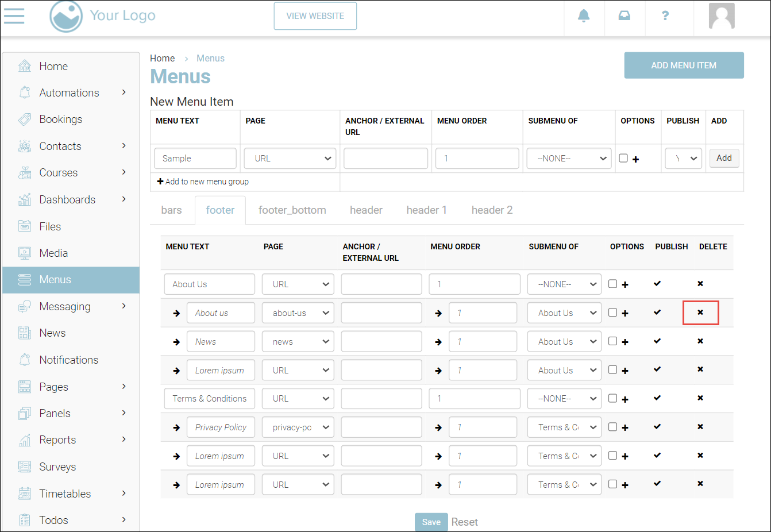This screenshot has width=771, height=532.
Task: Switch to the header 1 tab
Action: tap(426, 210)
